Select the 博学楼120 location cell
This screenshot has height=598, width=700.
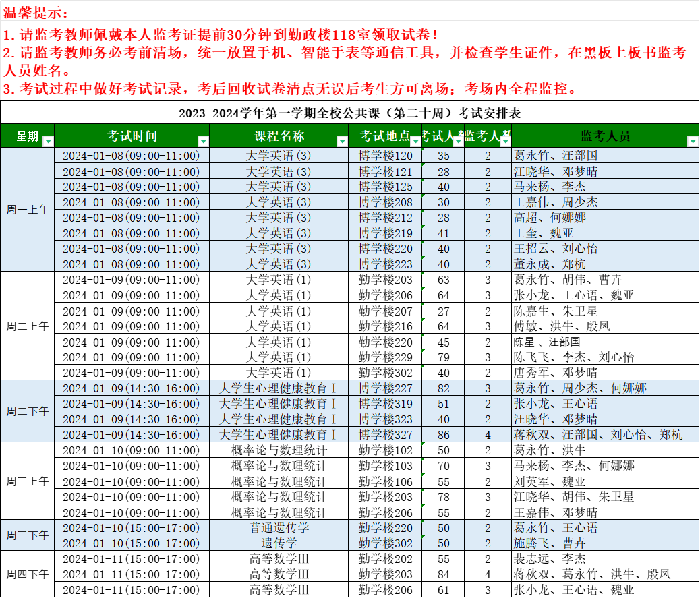385,156
